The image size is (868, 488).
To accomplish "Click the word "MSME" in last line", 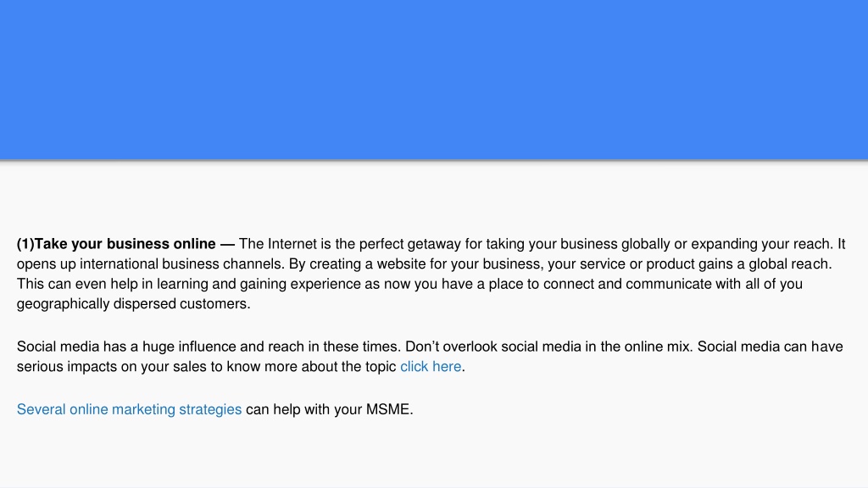I will (x=389, y=409).
